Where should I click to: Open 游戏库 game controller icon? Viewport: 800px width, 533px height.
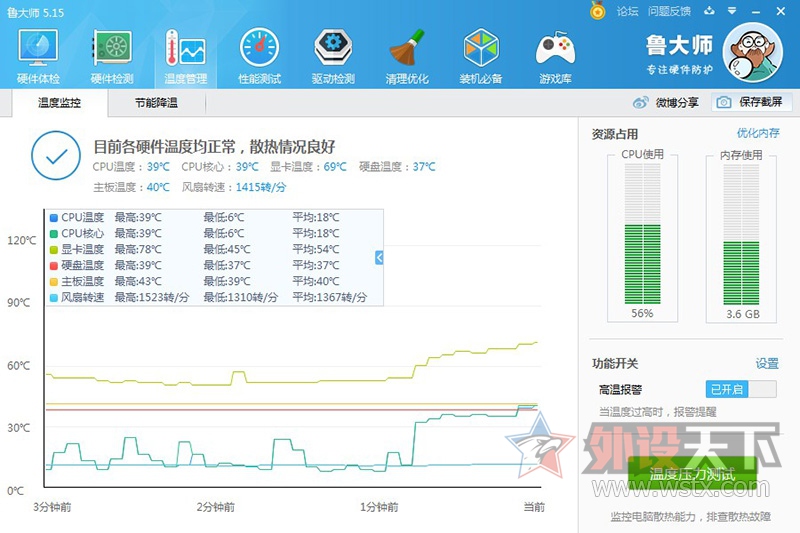pos(555,56)
